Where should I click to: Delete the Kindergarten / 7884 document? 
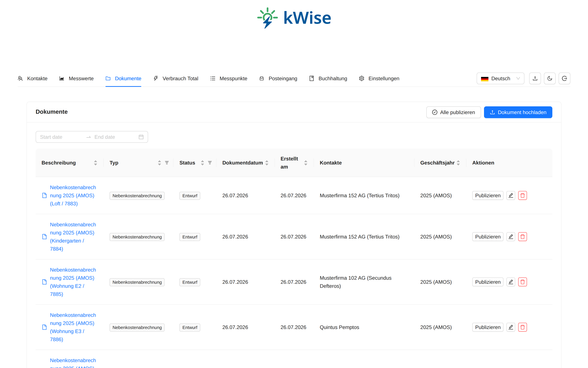[x=522, y=237]
